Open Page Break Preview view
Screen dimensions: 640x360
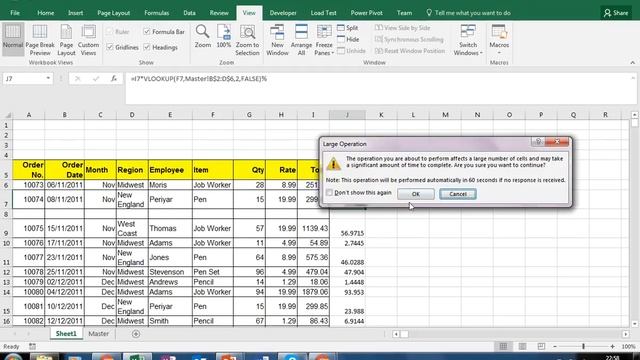[40, 40]
